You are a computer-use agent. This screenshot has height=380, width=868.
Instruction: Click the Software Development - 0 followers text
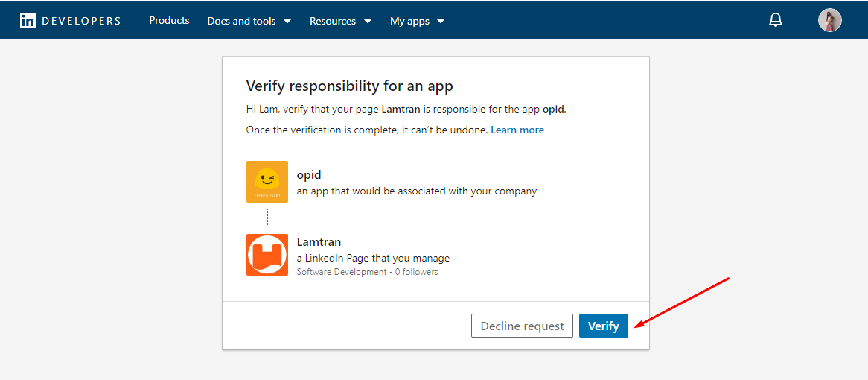coord(367,272)
